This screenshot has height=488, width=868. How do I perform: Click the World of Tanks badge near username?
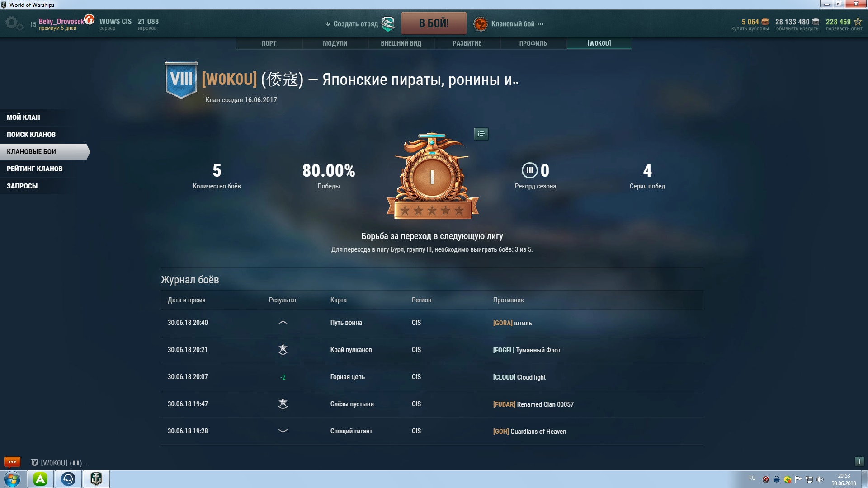point(90,19)
